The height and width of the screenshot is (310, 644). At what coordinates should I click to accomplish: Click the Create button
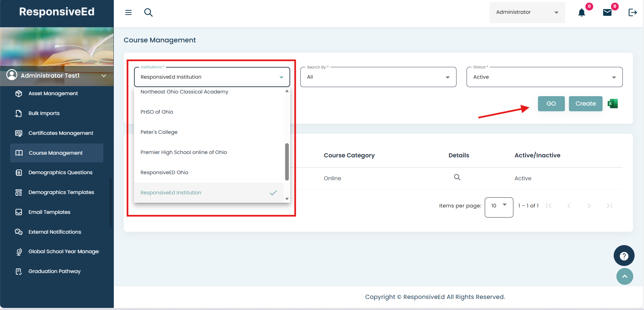[585, 104]
